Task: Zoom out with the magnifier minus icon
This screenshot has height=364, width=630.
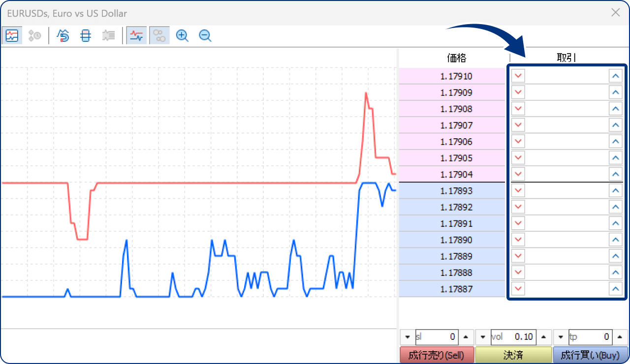Action: pyautogui.click(x=205, y=35)
